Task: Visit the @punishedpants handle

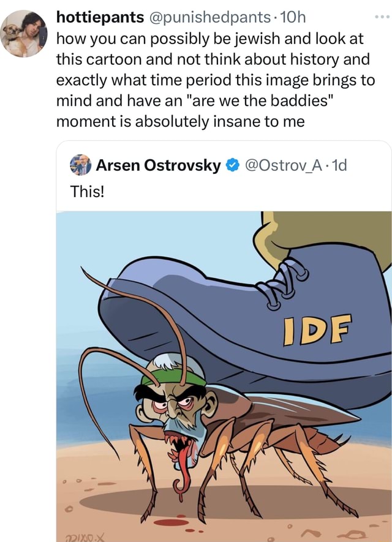Action: [210, 17]
